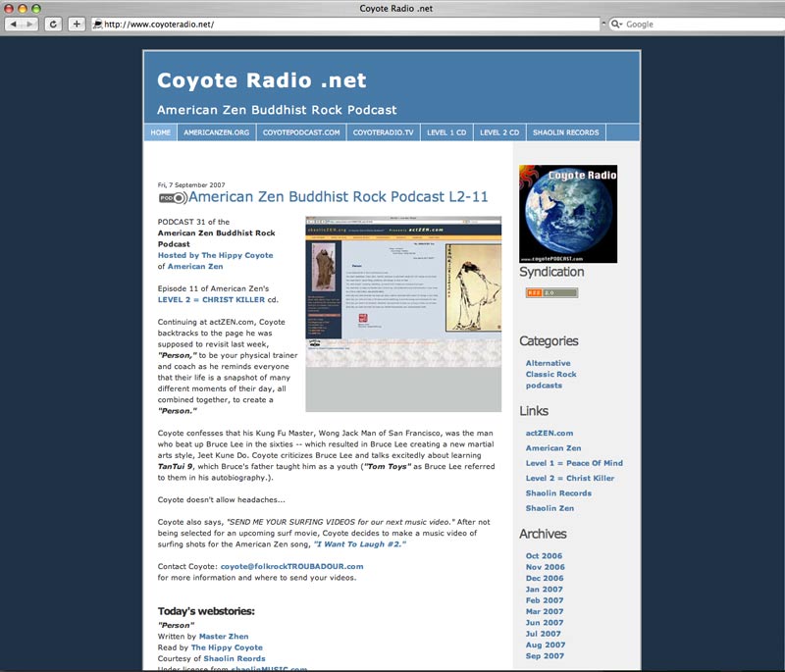The image size is (785, 672).
Task: Select the SHAOLIN RECORDS navigation tab
Action: [x=565, y=132]
